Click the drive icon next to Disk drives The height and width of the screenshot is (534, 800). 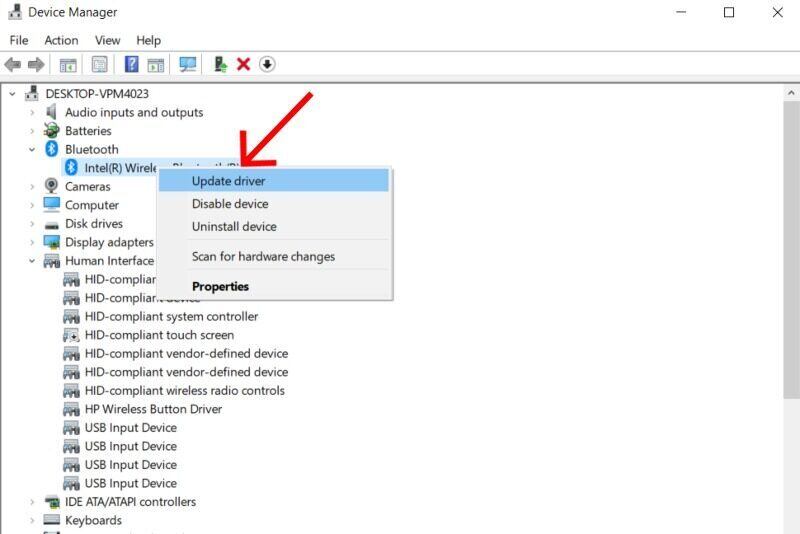click(x=52, y=224)
